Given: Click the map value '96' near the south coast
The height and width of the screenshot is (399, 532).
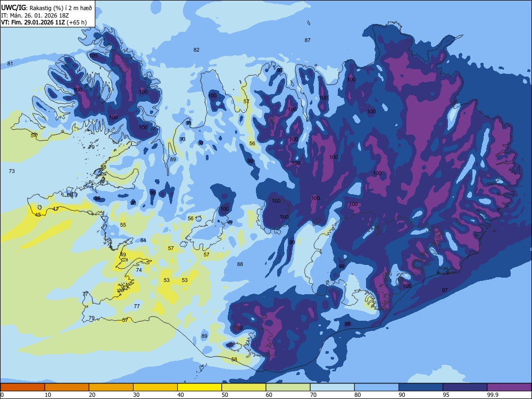Looking at the screenshot, I should 347,323.
